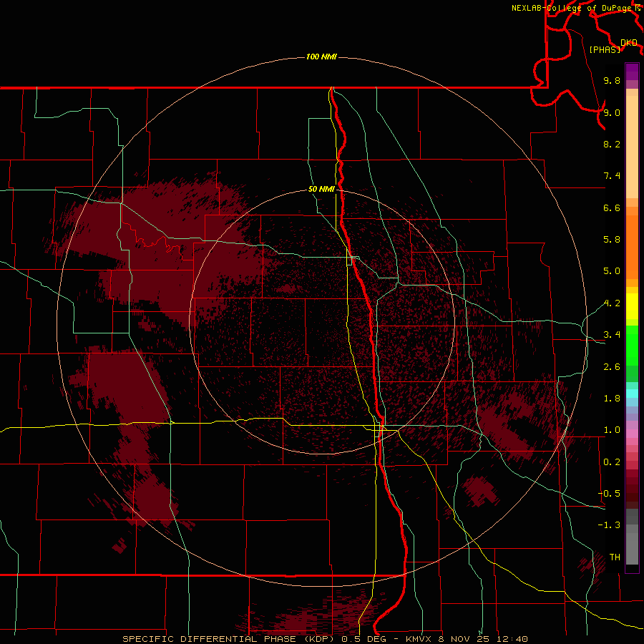644x644 pixels.
Task: Click the 8 NOV 25 date text
Action: [466, 639]
